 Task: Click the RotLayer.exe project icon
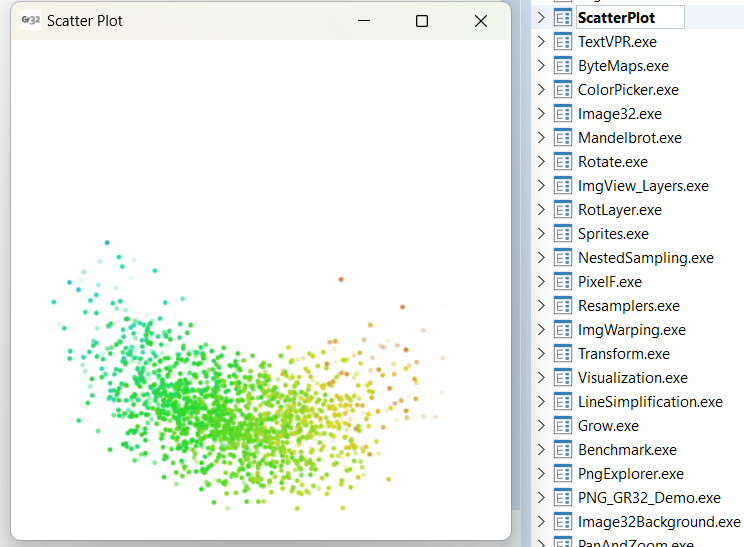[x=563, y=210]
